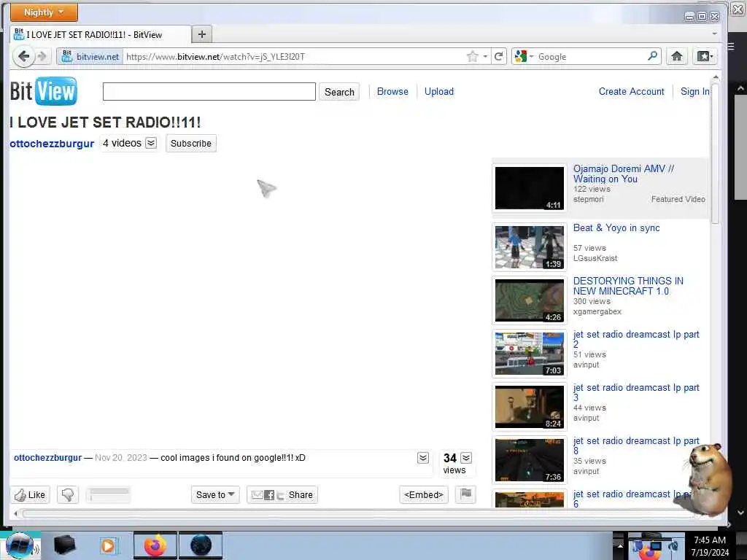The width and height of the screenshot is (747, 560).
Task: Open Ojamajo Doremi AMV title link
Action: click(x=624, y=174)
